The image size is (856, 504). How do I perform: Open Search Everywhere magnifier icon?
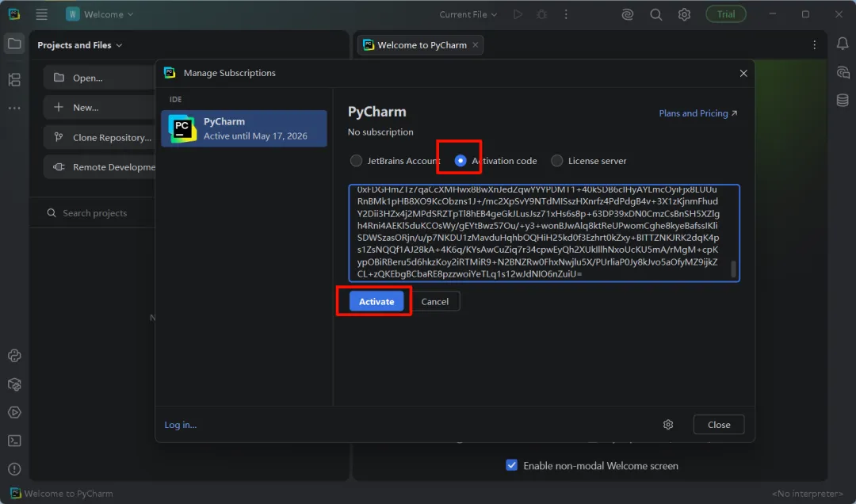655,14
